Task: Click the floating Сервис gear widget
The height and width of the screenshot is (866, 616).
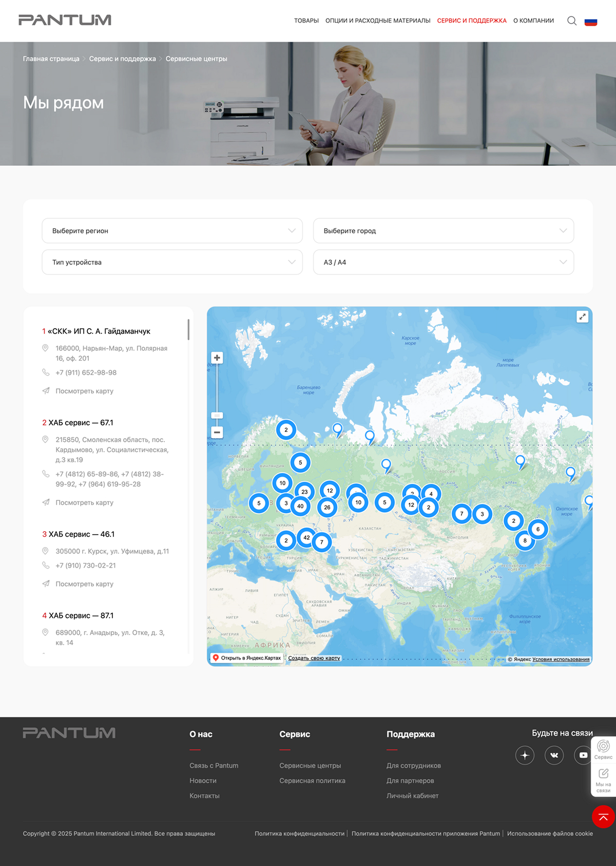Action: pos(603,750)
